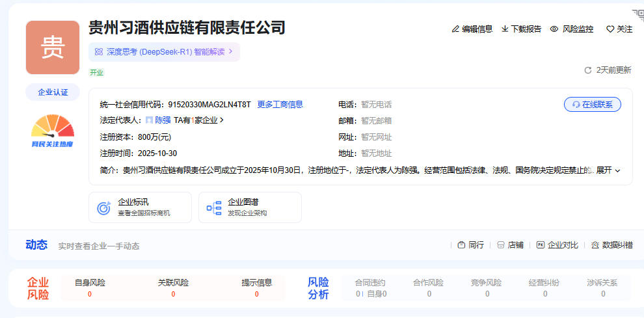644x318 pixels.
Task: Click the download arrow icon beside 下载报告
Action: pos(505,29)
